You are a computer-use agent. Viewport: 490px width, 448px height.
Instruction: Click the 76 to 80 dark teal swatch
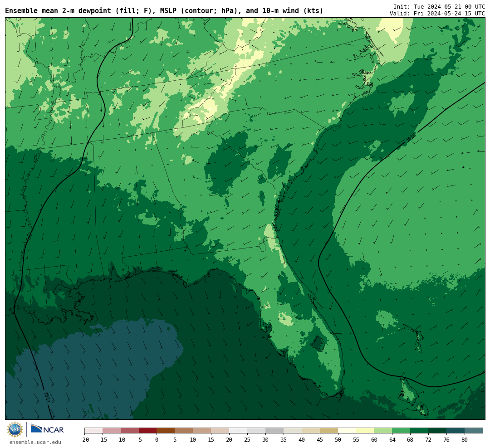456,431
